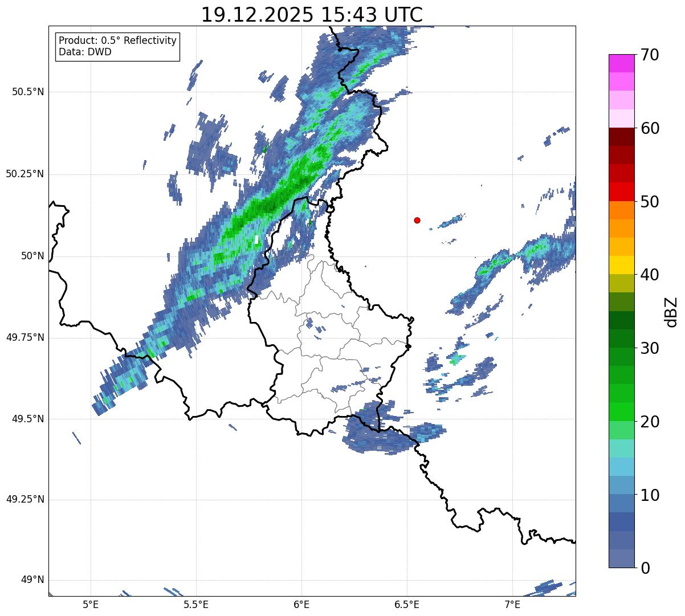The width and height of the screenshot is (685, 616).
Task: Click the 49.25°N latitude label
Action: tap(25, 499)
